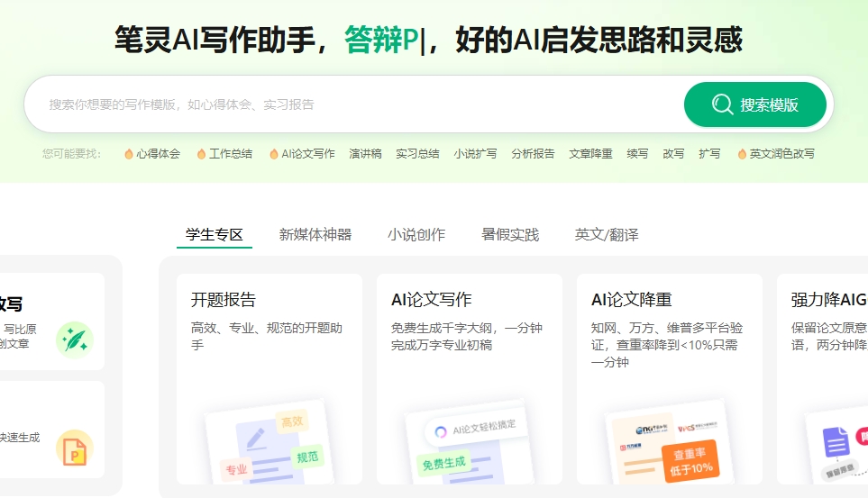Click the AI论文写作 card illustration

469,441
